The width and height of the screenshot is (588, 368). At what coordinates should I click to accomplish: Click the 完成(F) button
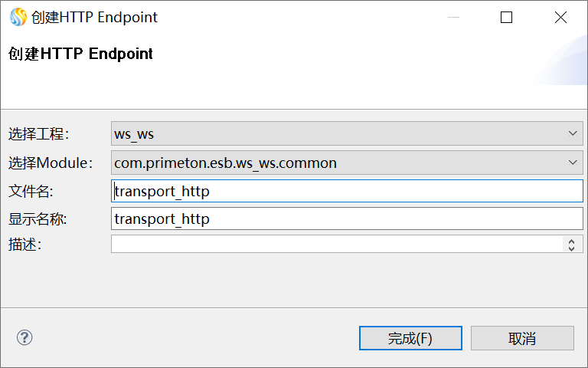pyautogui.click(x=410, y=338)
